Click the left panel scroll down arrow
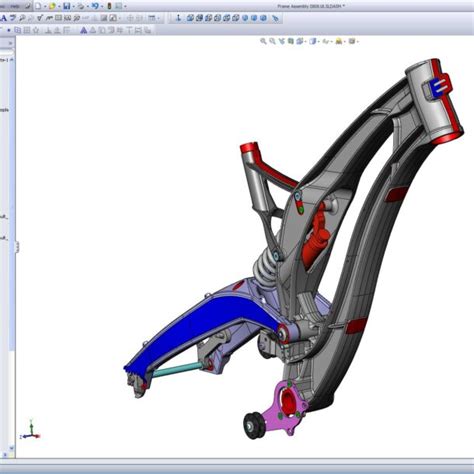 click(x=11, y=448)
